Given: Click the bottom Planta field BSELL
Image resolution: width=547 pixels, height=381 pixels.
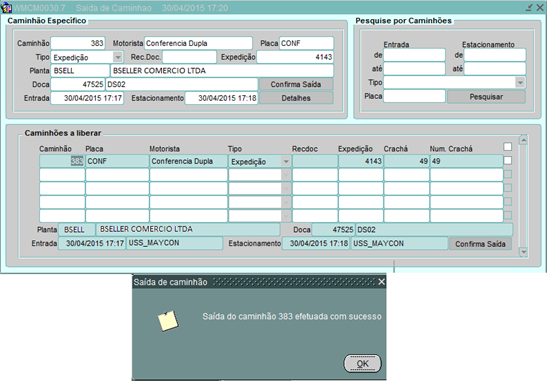Looking at the screenshot, I should [76, 230].
